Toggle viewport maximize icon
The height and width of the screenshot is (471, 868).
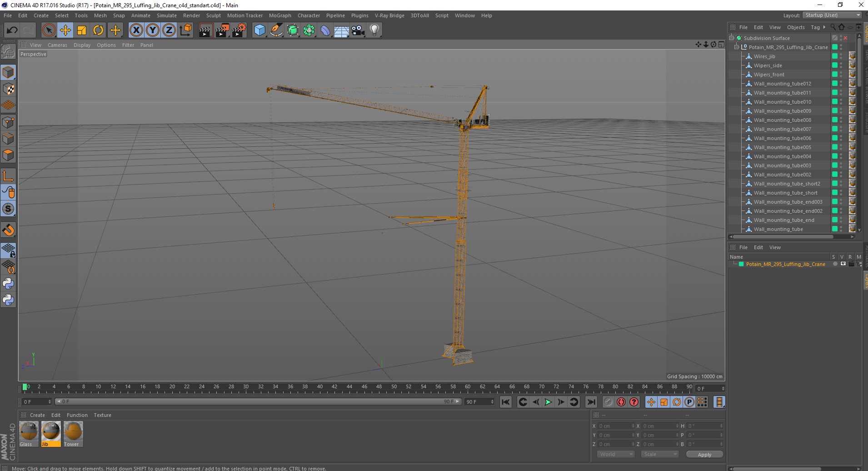[x=721, y=45]
